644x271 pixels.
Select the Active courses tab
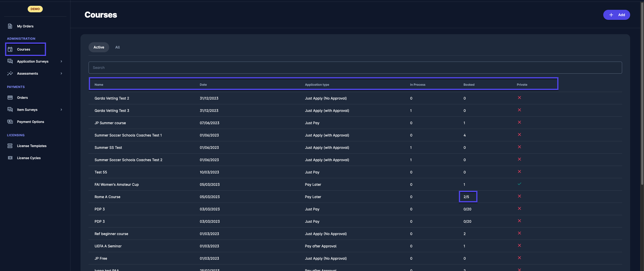pyautogui.click(x=99, y=47)
